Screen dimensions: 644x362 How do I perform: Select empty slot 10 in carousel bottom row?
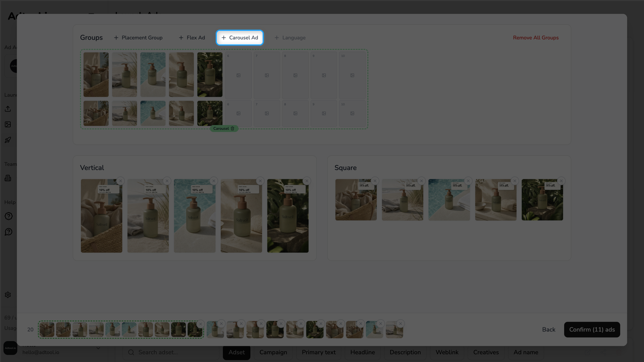[352, 113]
